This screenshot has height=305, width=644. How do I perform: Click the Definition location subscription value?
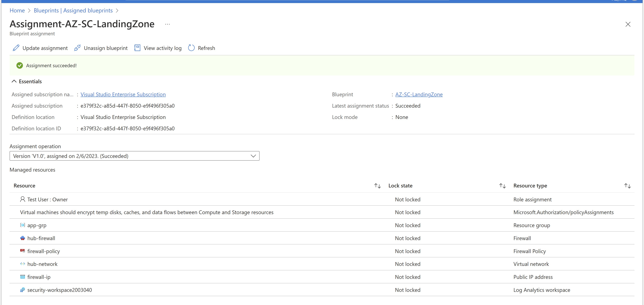123,117
